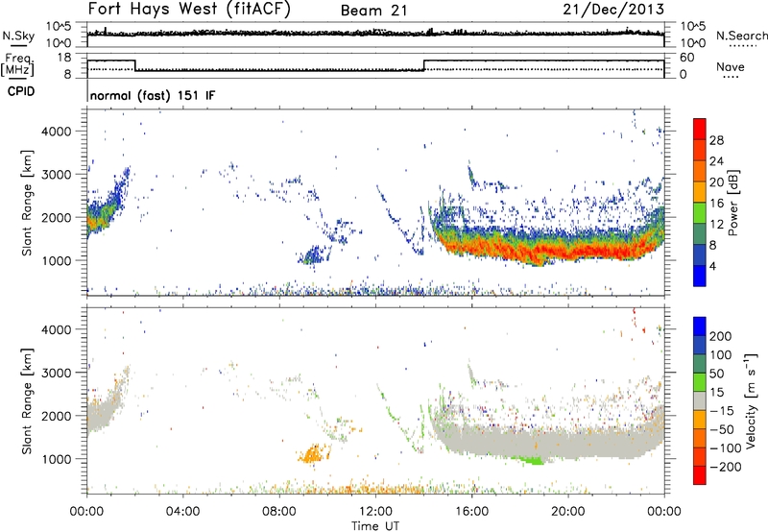The height and width of the screenshot is (532, 768).
Task: Click the 'Power [dB]' colorbar label
Action: click(x=732, y=203)
